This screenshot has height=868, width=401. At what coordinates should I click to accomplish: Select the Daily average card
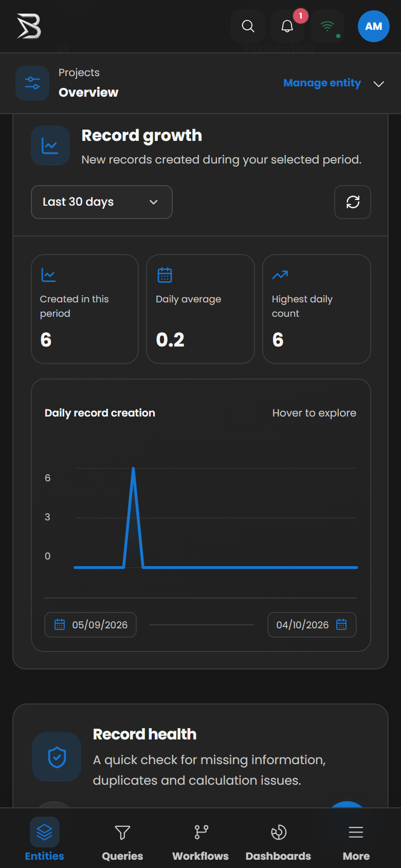point(200,309)
